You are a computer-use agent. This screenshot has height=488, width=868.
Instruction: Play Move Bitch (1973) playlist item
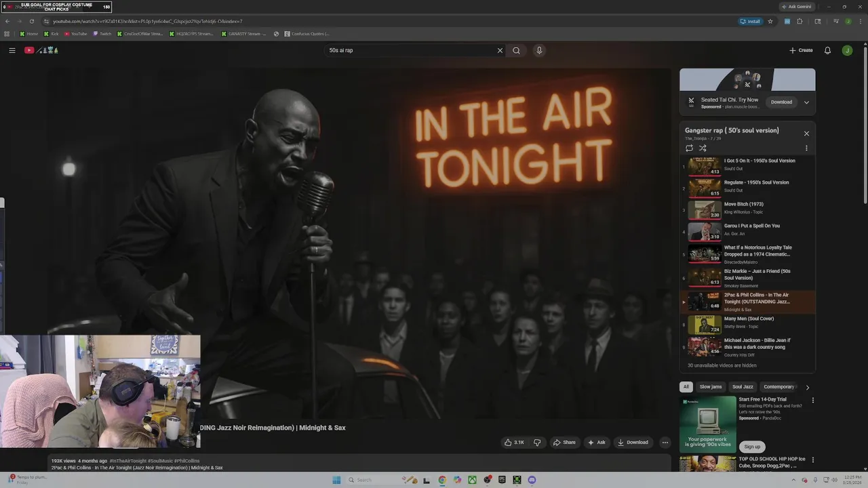point(748,209)
